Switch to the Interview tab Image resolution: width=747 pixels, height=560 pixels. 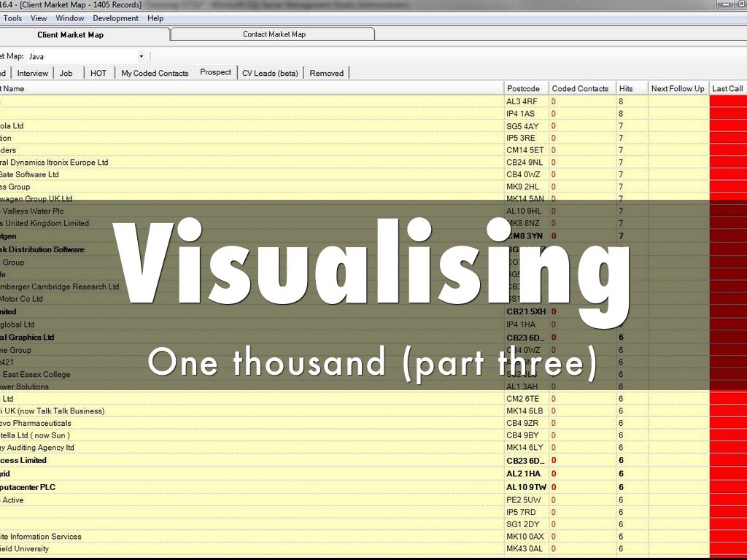coord(33,73)
